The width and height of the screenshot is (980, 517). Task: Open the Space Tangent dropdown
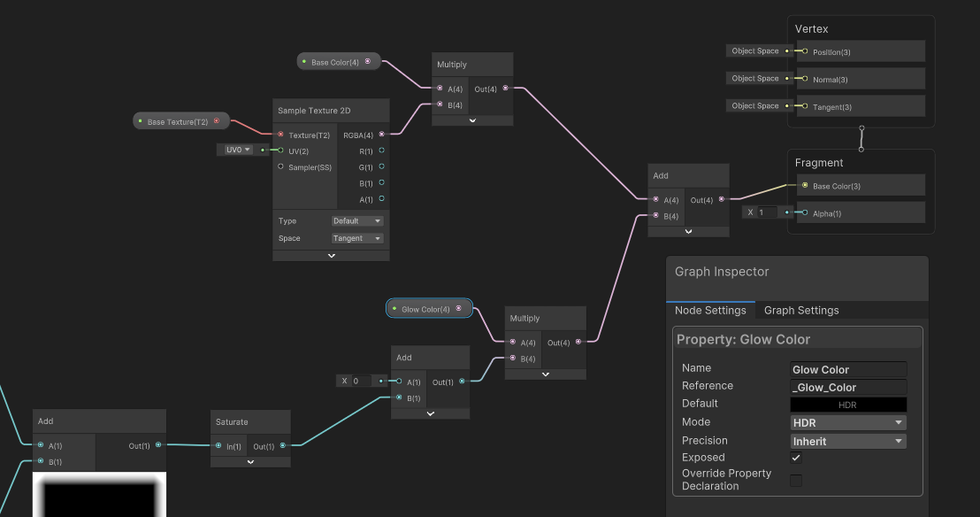click(357, 238)
